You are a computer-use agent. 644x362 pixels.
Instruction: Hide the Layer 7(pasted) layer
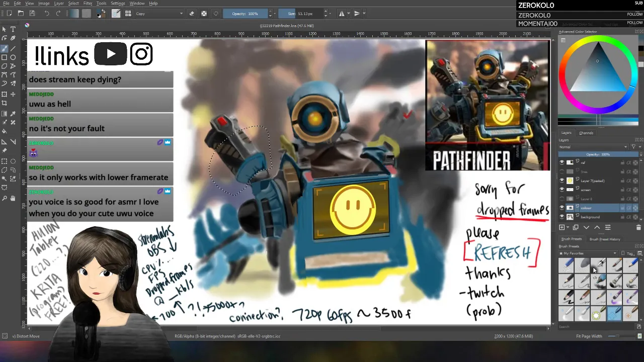(x=561, y=180)
